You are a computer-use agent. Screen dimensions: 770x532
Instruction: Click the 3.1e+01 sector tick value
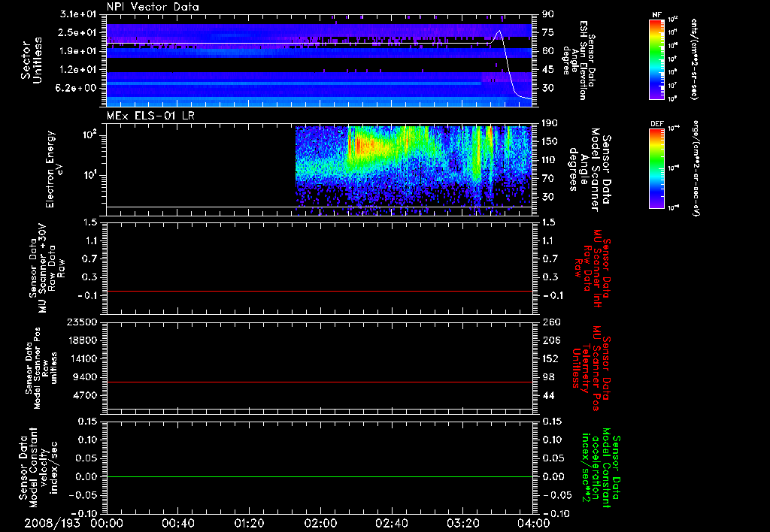pos(77,14)
